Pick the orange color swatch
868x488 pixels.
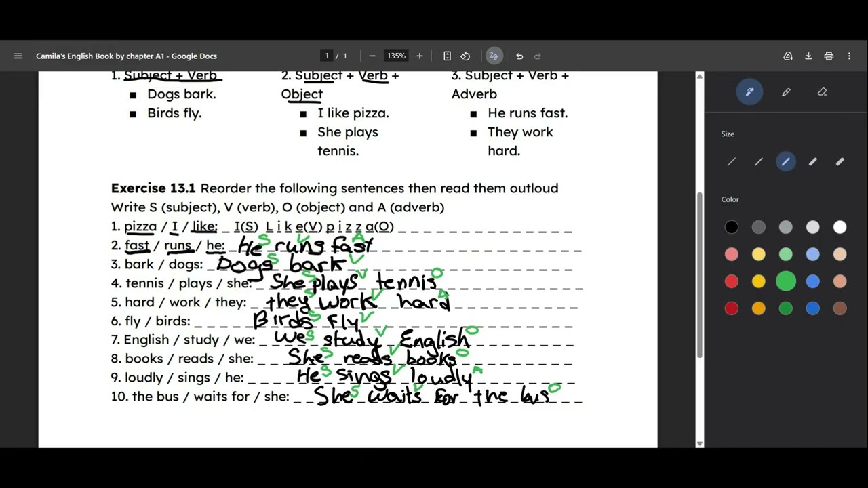coord(759,308)
